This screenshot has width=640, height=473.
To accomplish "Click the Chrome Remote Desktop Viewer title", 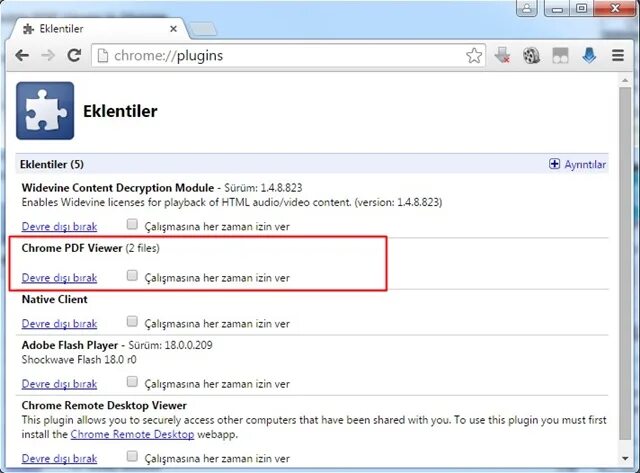I will [x=104, y=405].
